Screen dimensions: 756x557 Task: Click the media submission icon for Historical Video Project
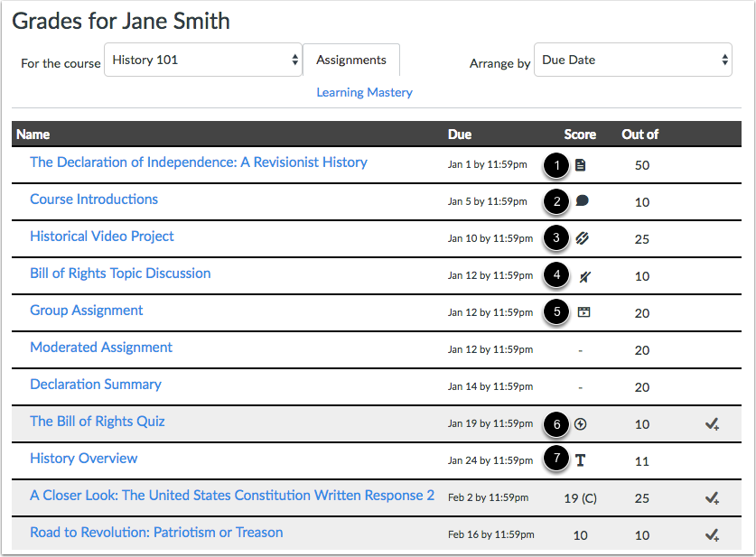pos(583,238)
